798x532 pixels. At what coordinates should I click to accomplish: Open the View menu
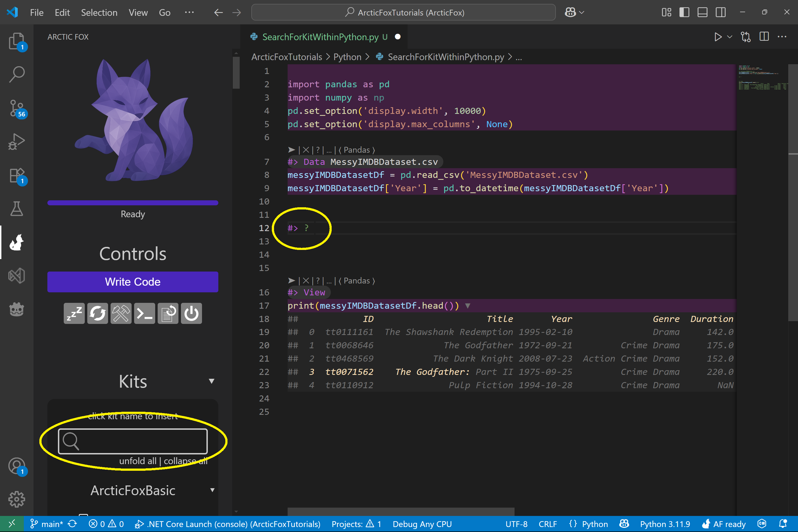(138, 12)
